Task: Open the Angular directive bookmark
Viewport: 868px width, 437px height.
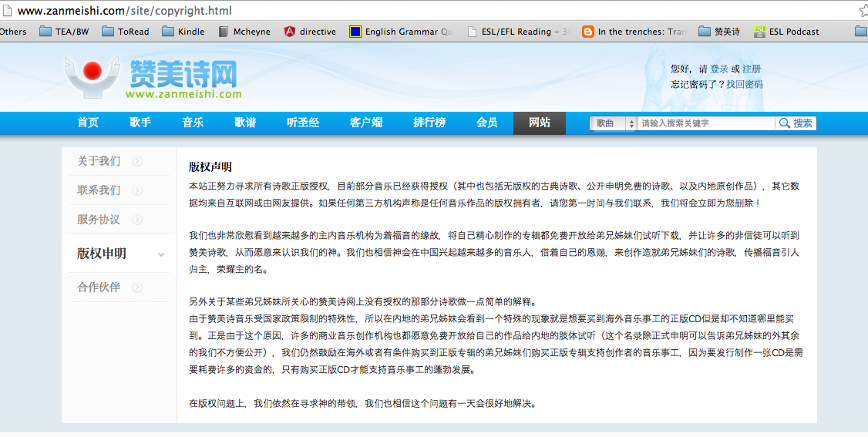Action: coord(310,32)
